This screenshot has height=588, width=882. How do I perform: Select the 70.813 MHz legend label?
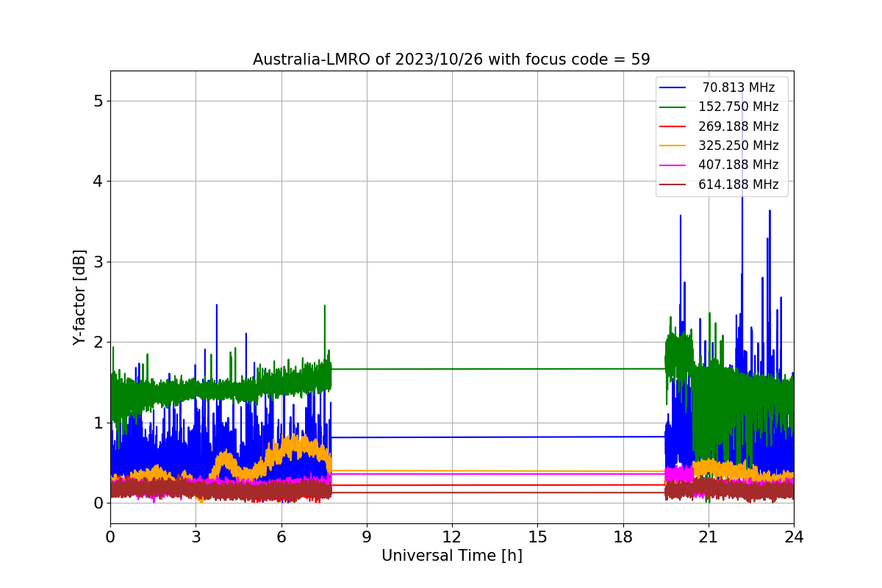pyautogui.click(x=739, y=87)
